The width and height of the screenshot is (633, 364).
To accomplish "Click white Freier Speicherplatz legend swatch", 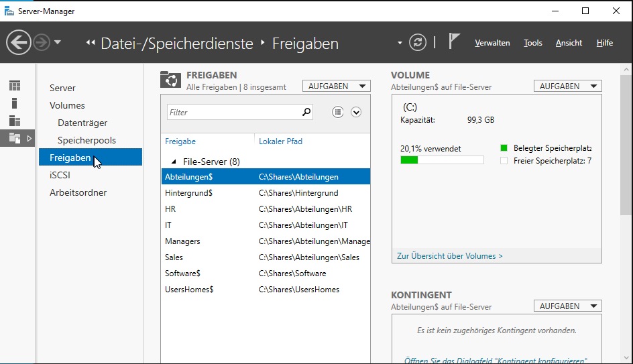I will click(x=504, y=161).
